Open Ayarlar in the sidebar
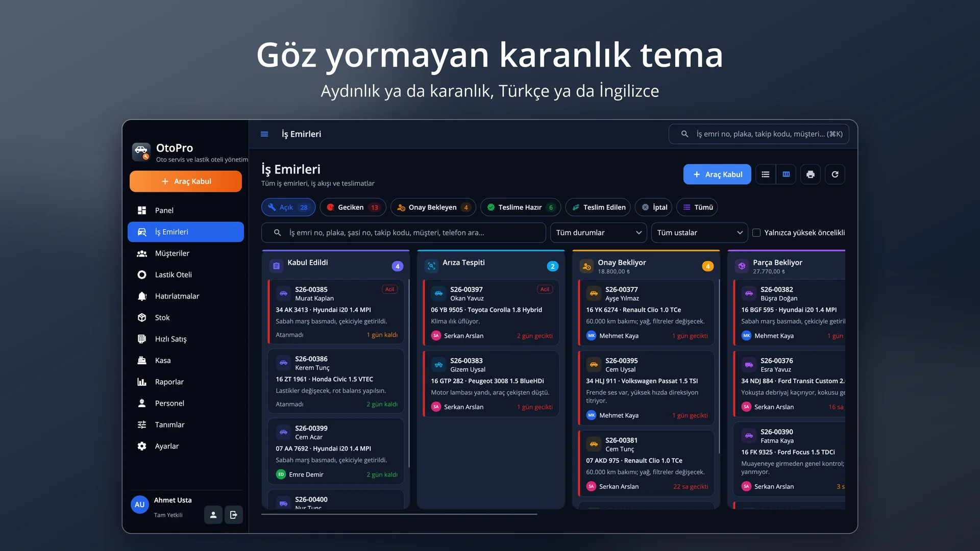Screen dimensions: 980x551 click(x=186, y=446)
